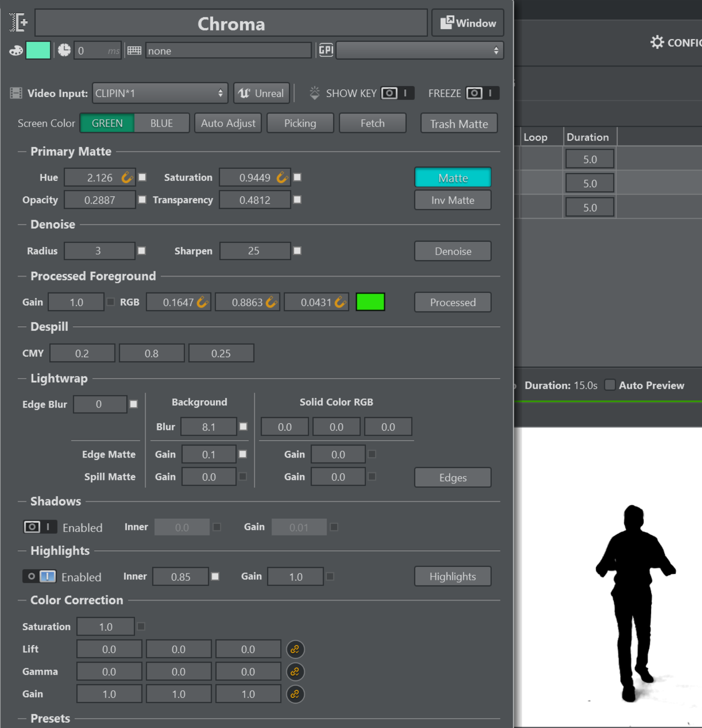Click the green Processed Foreground color swatch
This screenshot has height=728, width=702.
pos(370,302)
